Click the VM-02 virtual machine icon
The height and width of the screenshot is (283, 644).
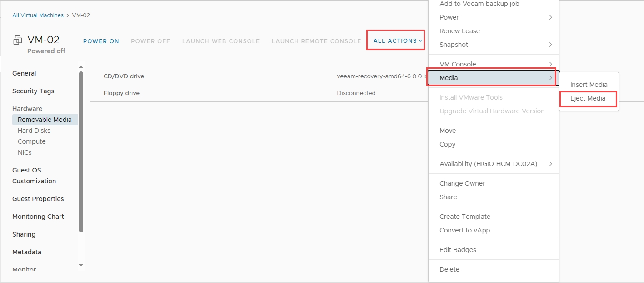pyautogui.click(x=17, y=40)
